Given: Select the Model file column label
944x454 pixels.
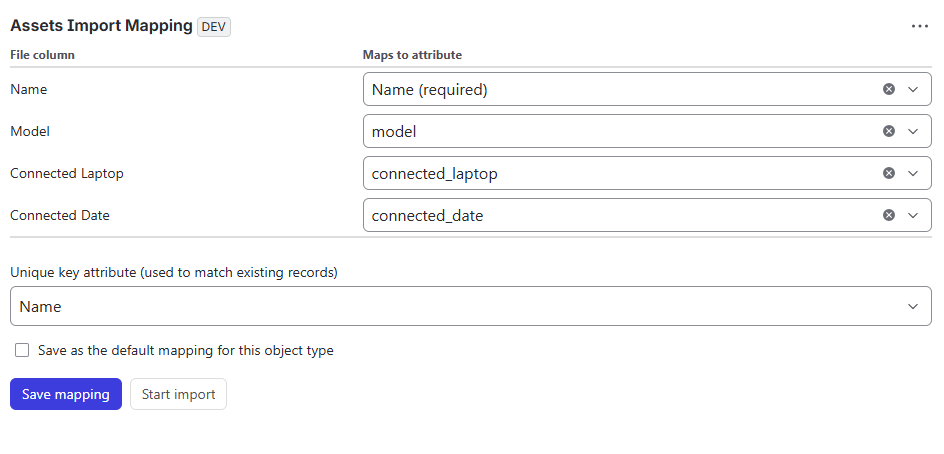Looking at the screenshot, I should [x=30, y=131].
